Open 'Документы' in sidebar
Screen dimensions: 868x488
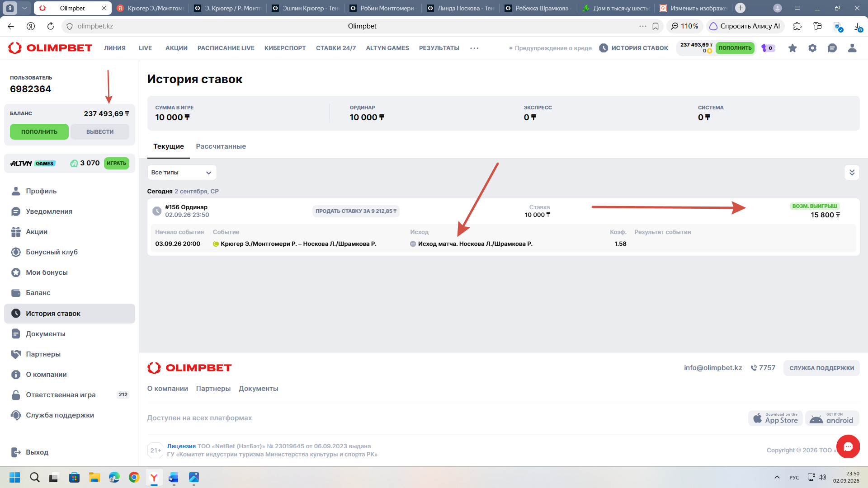point(70,334)
